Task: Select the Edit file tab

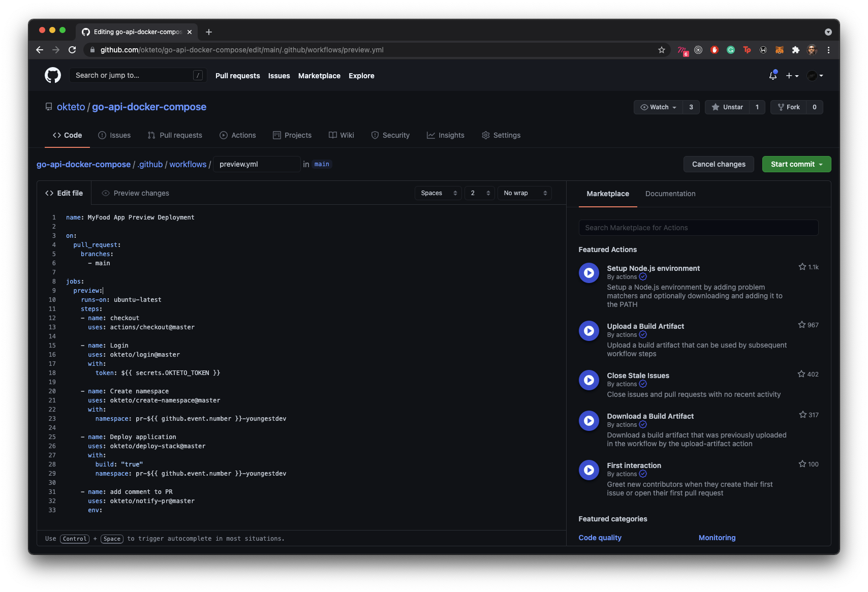Action: click(64, 193)
